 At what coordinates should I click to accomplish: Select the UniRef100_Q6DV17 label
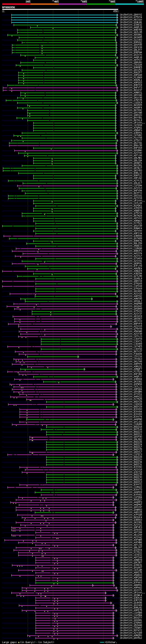coord(131,452)
